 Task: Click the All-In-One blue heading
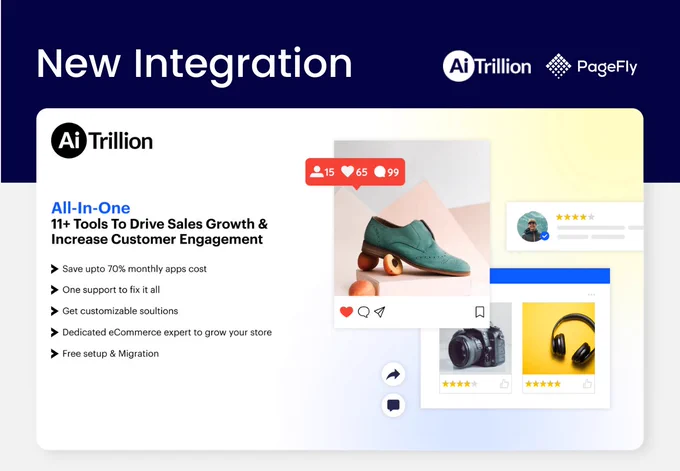coord(91,208)
